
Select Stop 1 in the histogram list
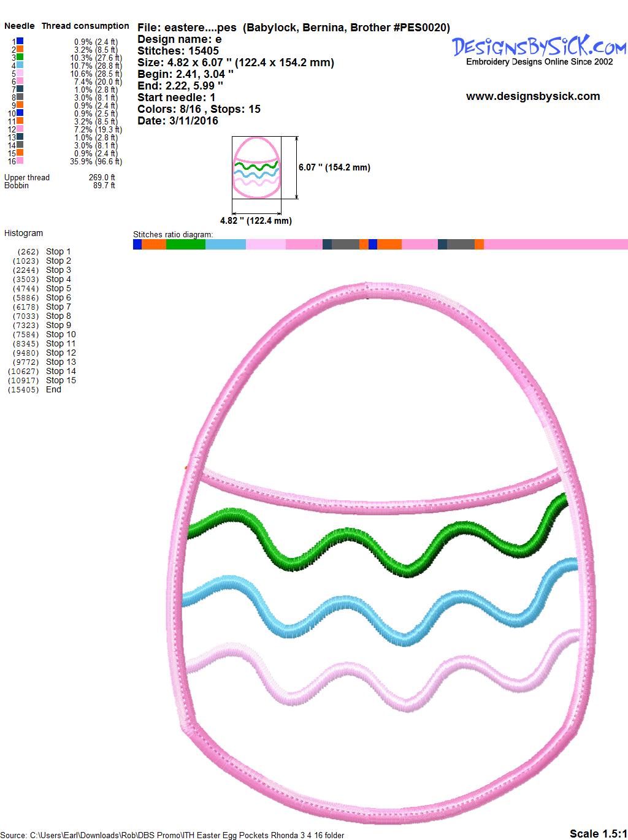pos(58,251)
